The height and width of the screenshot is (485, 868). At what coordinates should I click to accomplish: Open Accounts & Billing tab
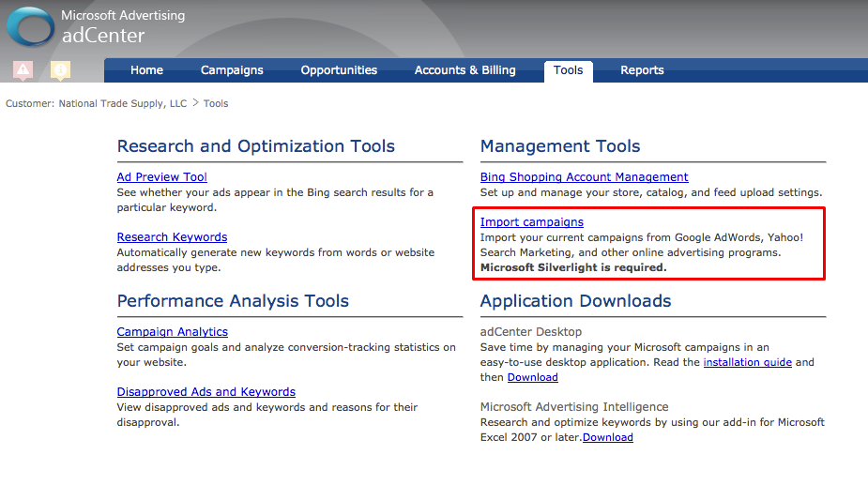pyautogui.click(x=465, y=70)
